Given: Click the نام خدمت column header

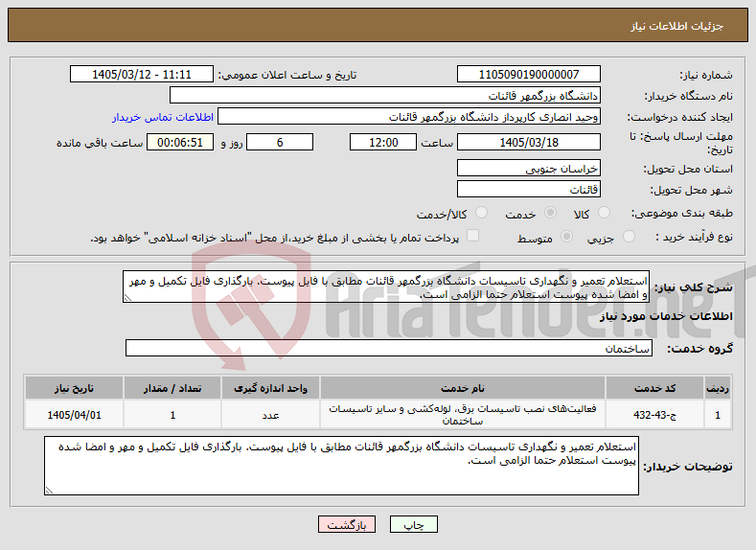Looking at the screenshot, I should tap(463, 388).
